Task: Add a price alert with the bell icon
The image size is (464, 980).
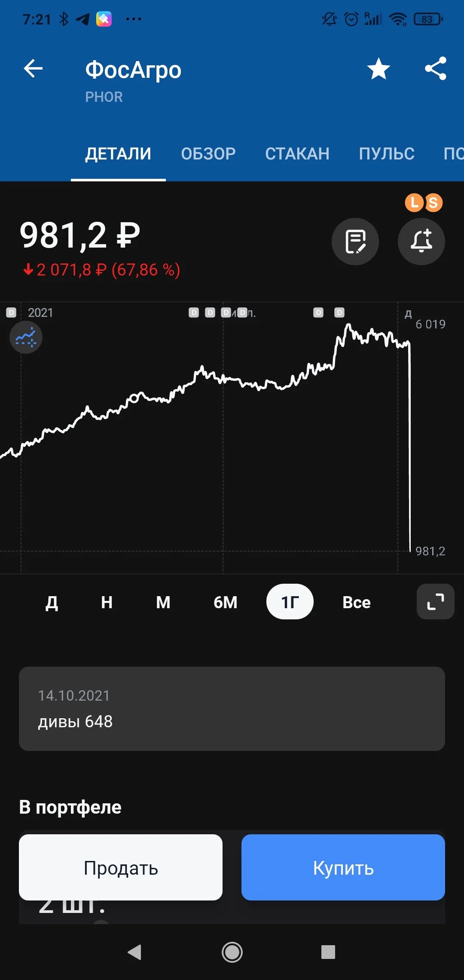Action: click(421, 242)
